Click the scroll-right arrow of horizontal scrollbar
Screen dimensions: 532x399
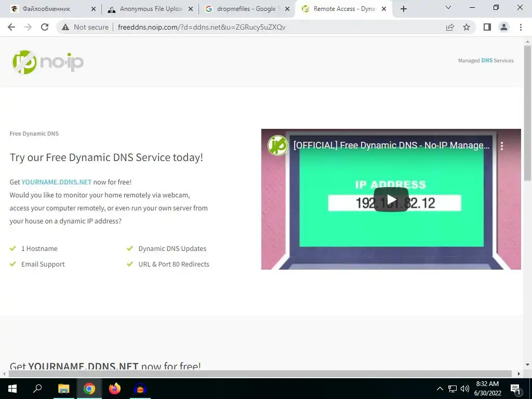click(x=518, y=374)
